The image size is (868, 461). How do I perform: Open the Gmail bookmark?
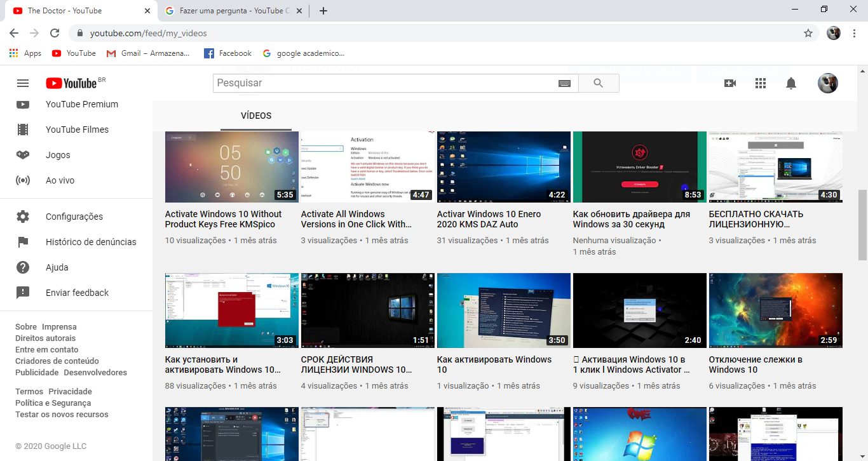(x=148, y=53)
